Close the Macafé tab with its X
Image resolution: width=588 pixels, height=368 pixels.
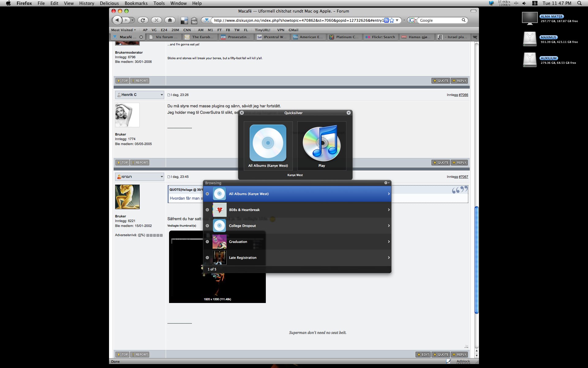tap(141, 37)
